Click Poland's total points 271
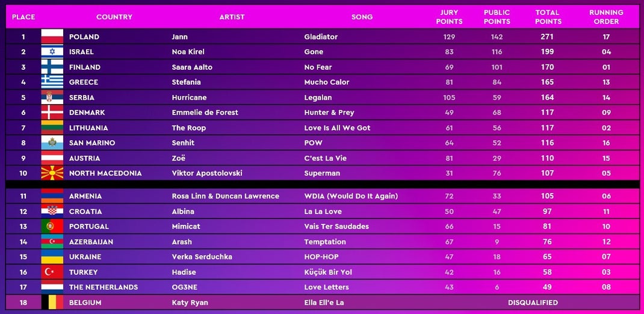The image size is (644, 314). (547, 37)
